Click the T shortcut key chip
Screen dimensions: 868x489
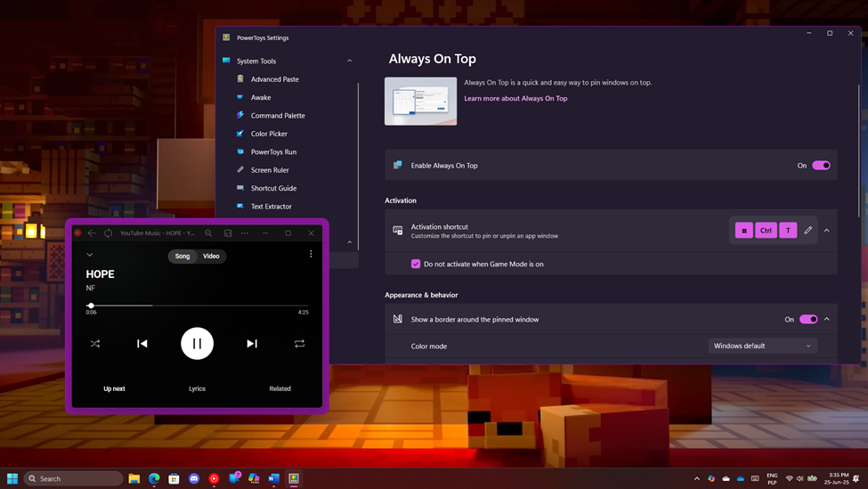point(788,231)
